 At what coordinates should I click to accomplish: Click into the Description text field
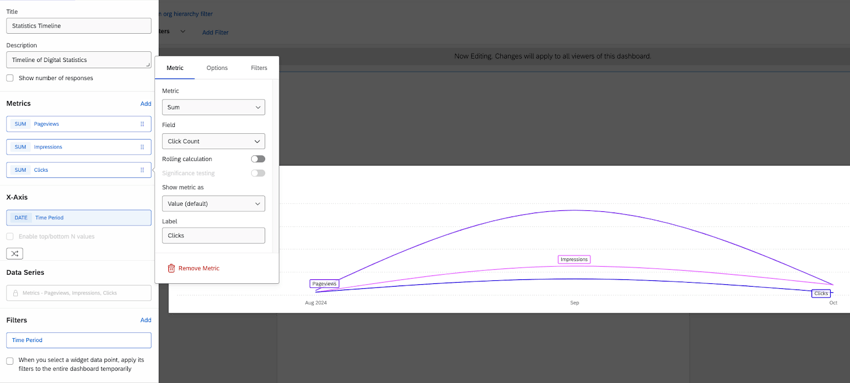click(x=79, y=60)
